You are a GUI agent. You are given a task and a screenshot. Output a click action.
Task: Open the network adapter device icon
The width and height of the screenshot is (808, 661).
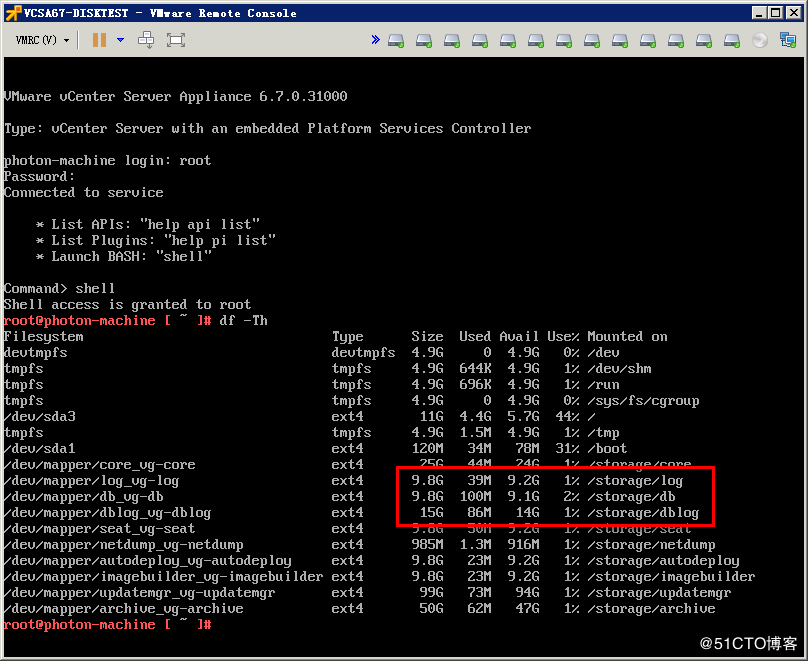click(x=788, y=40)
